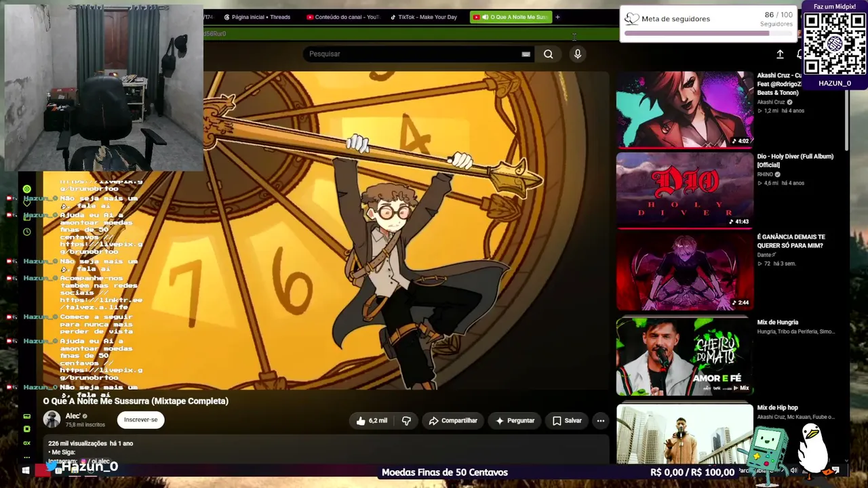Open the YouTube create upload icon
This screenshot has width=868, height=488.
click(x=780, y=54)
